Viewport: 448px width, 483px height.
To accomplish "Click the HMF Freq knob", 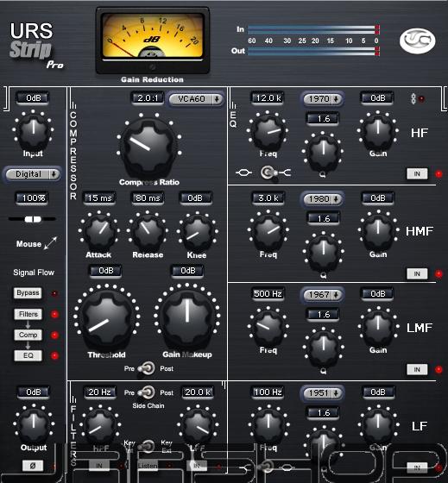I will coord(268,231).
